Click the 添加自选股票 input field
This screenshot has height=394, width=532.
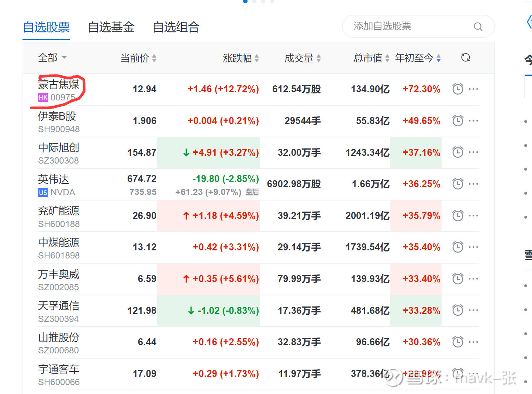coord(402,26)
